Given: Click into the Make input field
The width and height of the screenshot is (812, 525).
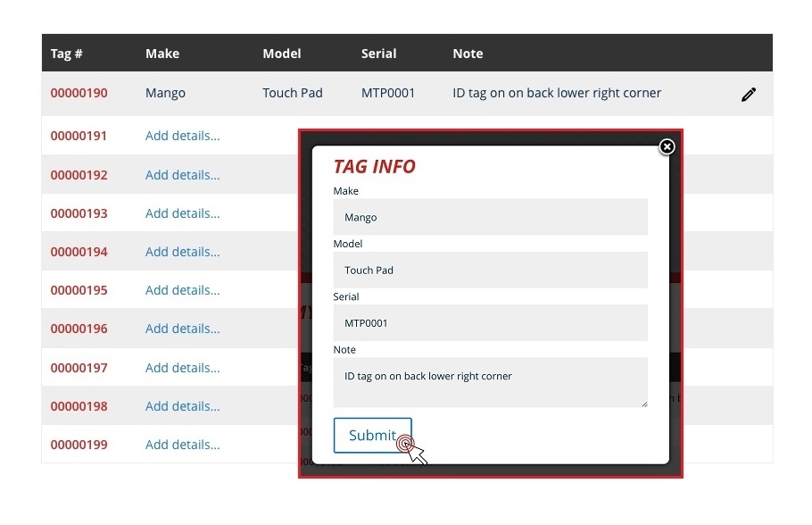Looking at the screenshot, I should click(x=490, y=217).
